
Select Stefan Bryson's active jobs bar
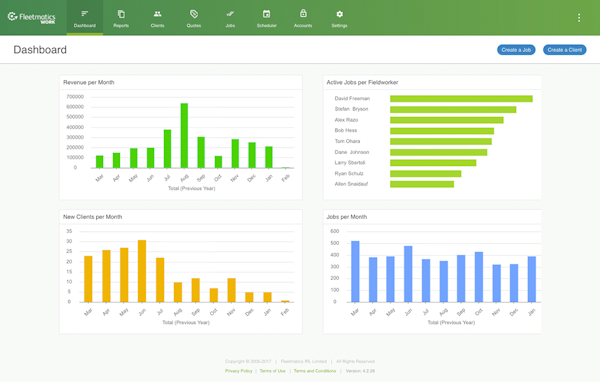coord(453,109)
